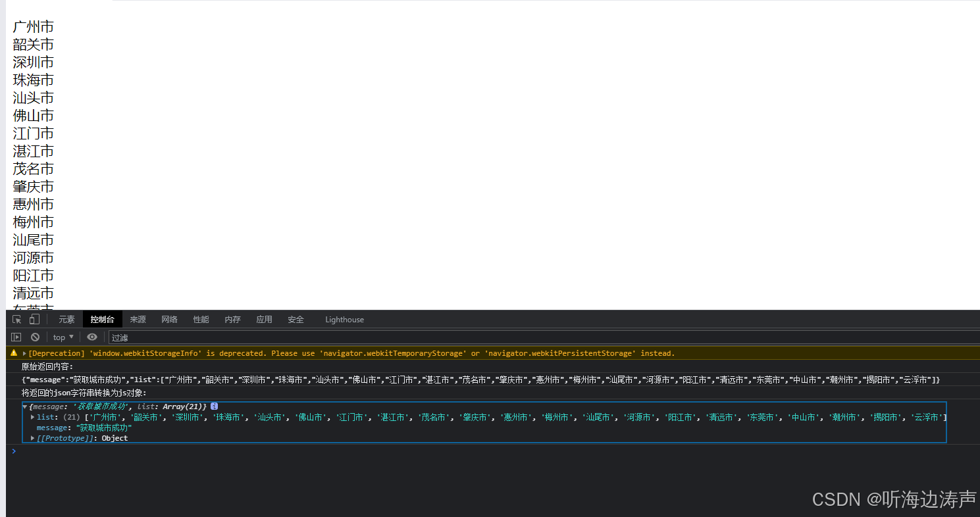
Task: Expand the list: Array(21) property
Action: pos(32,417)
